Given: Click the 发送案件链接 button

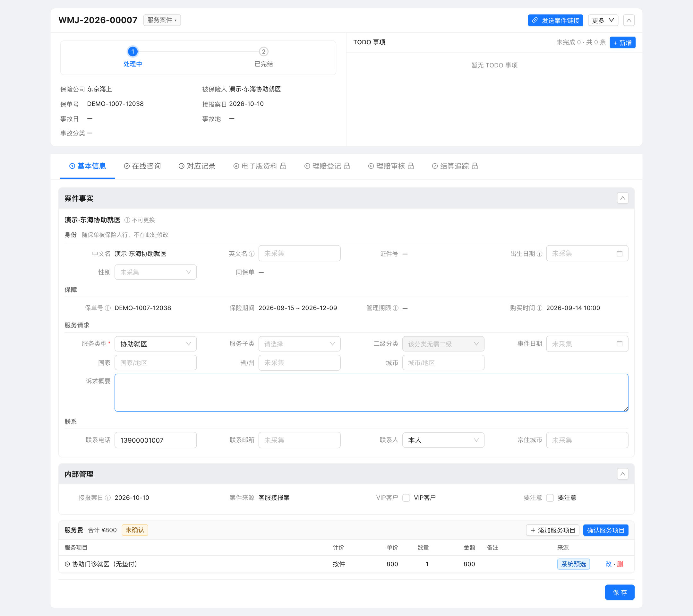Looking at the screenshot, I should [x=555, y=20].
